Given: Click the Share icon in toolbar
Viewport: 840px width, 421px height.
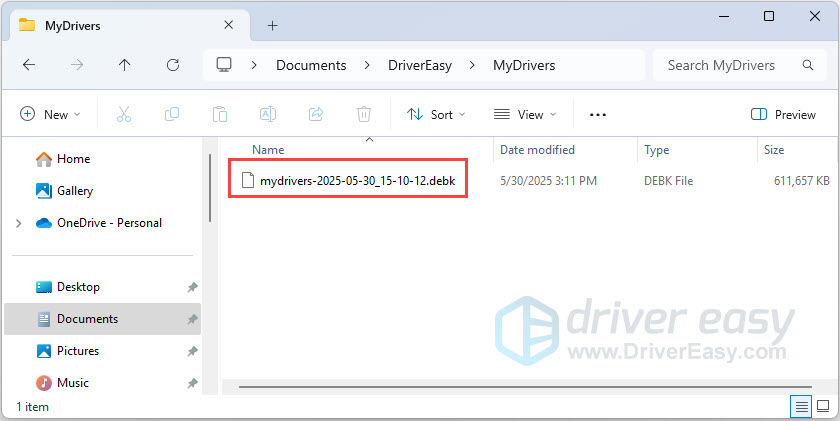Looking at the screenshot, I should pyautogui.click(x=316, y=115).
